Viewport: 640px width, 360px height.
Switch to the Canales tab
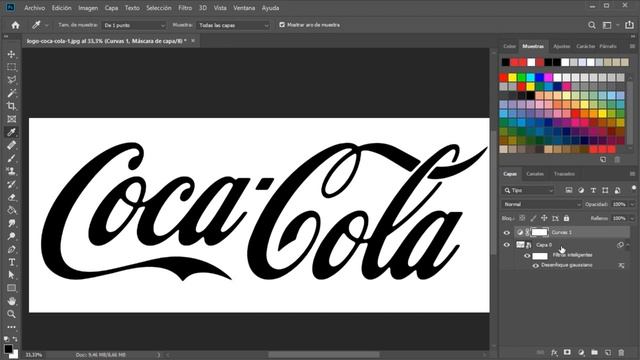click(535, 174)
